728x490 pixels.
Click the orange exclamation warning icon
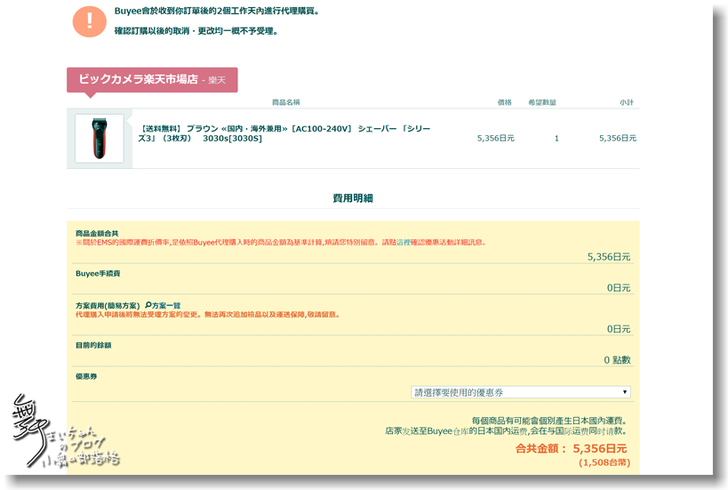pos(93,20)
